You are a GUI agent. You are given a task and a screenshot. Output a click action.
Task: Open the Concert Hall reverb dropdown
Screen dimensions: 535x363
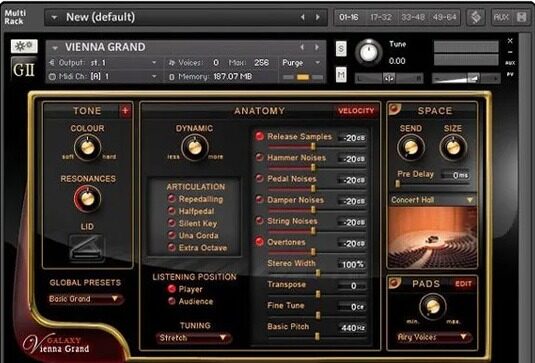[x=433, y=200]
